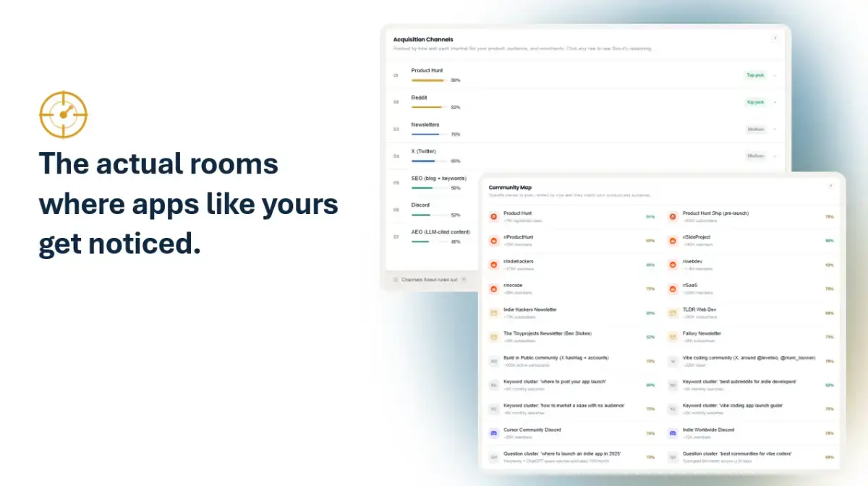Click the Reddit channel score bar
The height and width of the screenshot is (486, 868).
tap(430, 107)
